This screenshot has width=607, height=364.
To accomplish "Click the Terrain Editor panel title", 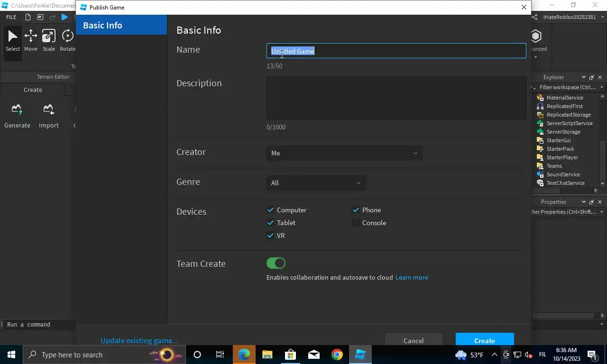I will pyautogui.click(x=53, y=77).
